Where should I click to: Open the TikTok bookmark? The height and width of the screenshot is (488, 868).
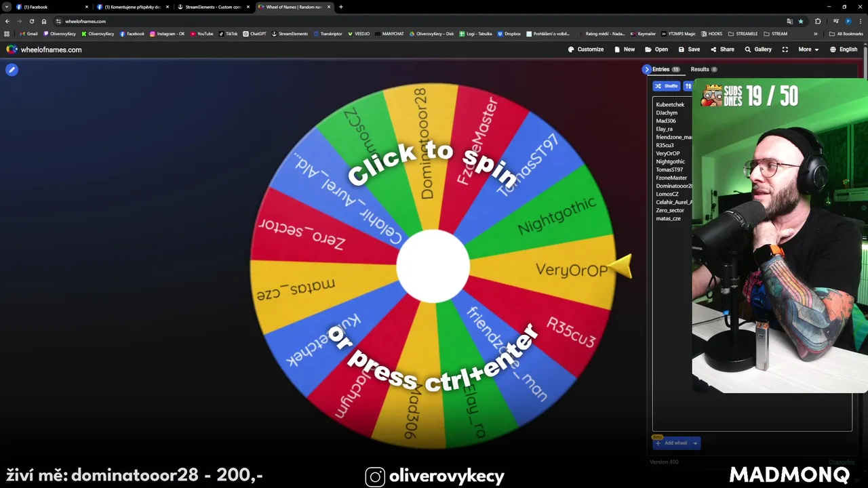click(229, 33)
